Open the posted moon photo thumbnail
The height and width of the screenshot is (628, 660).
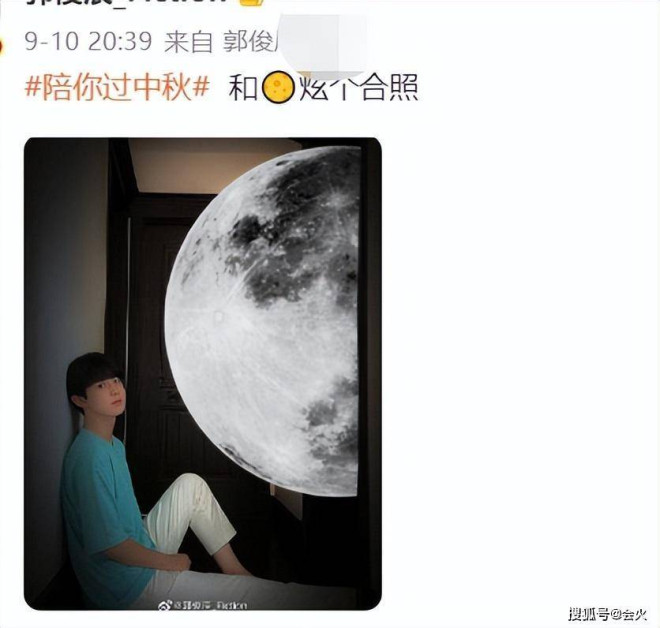[x=202, y=374]
